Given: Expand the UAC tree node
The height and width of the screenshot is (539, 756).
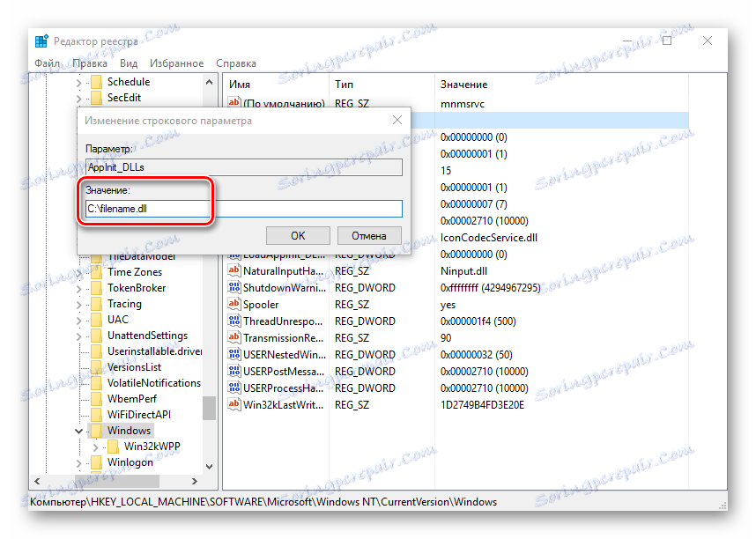Looking at the screenshot, I should click(x=79, y=321).
